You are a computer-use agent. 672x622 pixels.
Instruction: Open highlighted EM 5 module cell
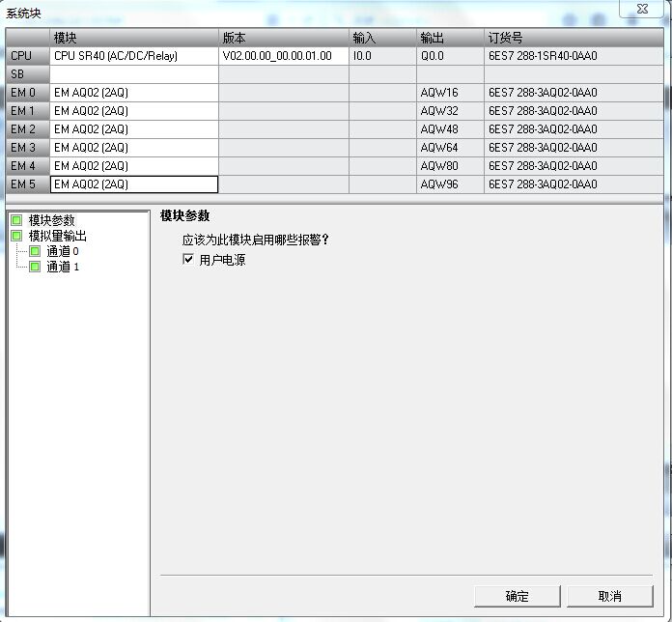point(134,184)
